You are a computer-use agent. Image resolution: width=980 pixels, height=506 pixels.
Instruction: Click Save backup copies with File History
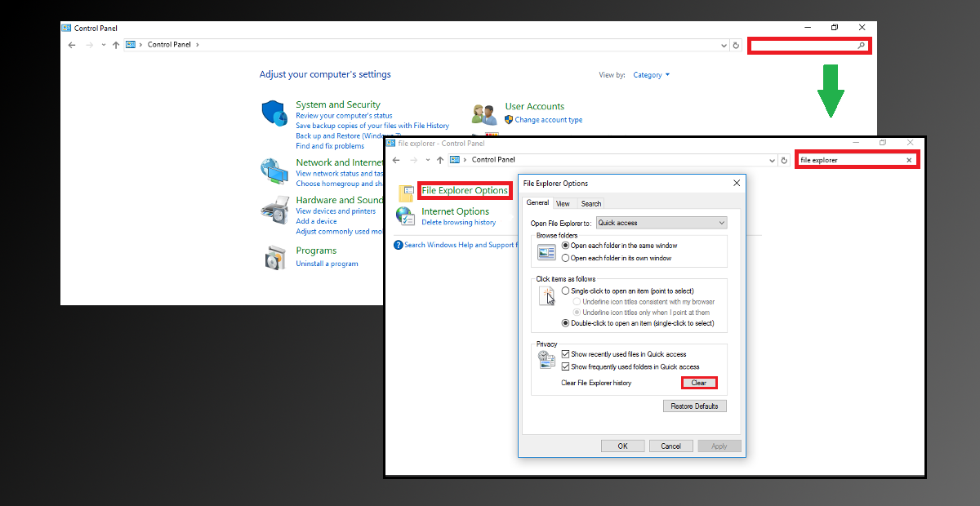pyautogui.click(x=372, y=126)
